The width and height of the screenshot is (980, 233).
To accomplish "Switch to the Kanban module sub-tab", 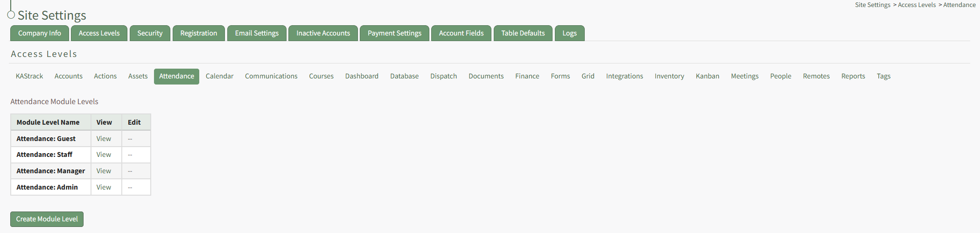I will pos(707,76).
